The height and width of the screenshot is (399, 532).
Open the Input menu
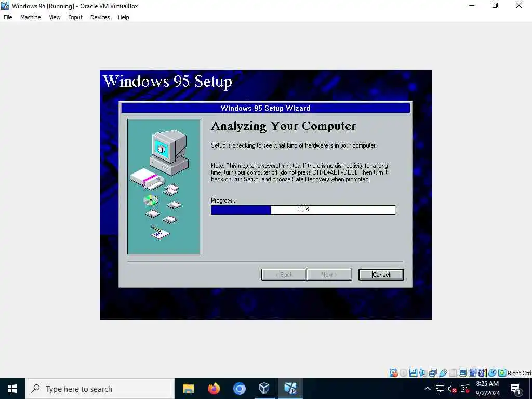coord(75,17)
